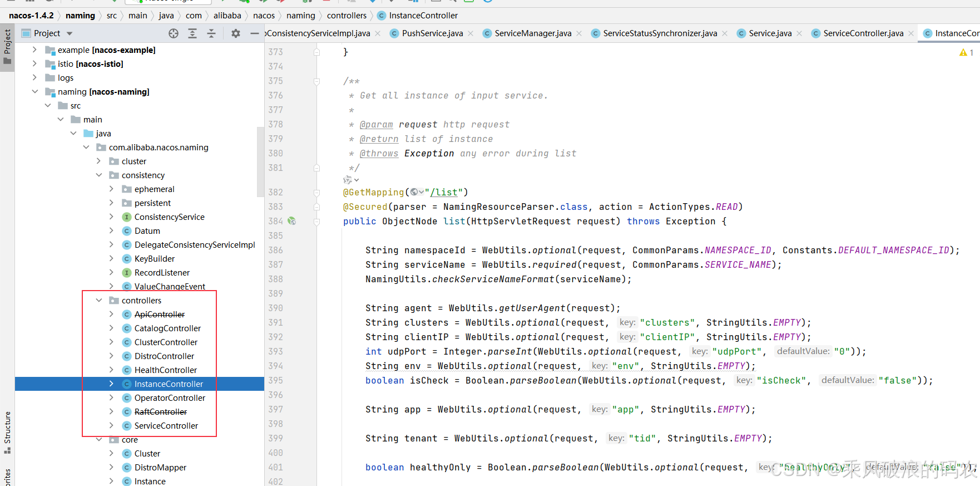The height and width of the screenshot is (486, 980).
Task: Click the nacos-1.4.2 breadcrumb
Action: 31,16
